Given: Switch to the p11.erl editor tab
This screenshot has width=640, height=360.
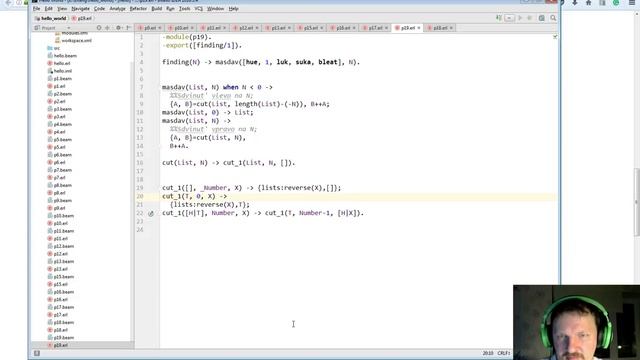Looking at the screenshot, I should click(x=213, y=28).
